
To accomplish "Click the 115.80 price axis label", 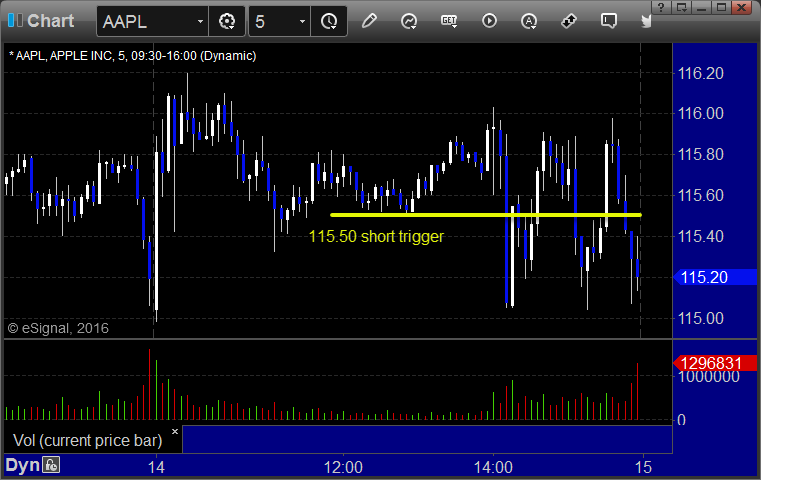I will pos(701,154).
